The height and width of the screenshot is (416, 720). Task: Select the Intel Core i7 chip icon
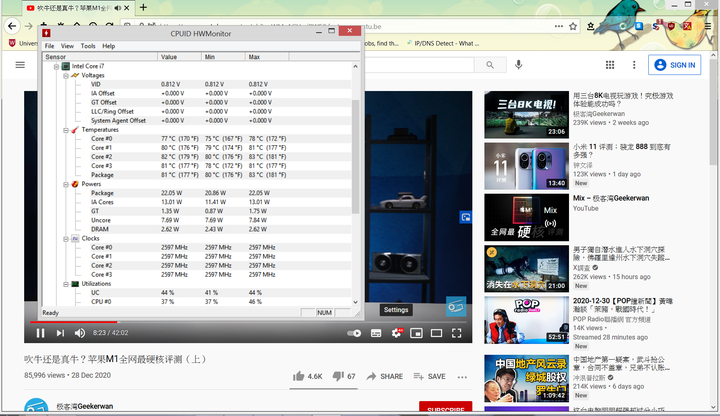point(66,66)
